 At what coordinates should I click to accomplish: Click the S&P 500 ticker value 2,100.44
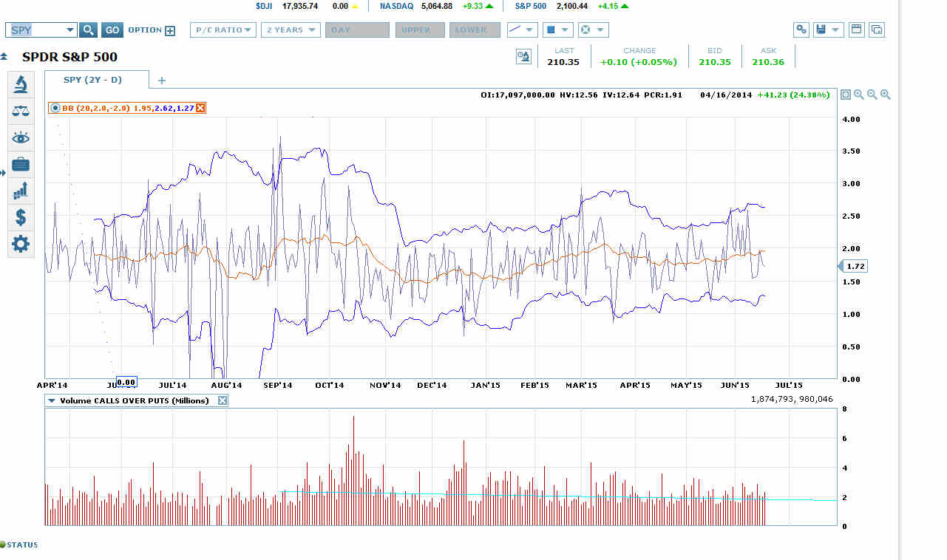click(x=572, y=6)
